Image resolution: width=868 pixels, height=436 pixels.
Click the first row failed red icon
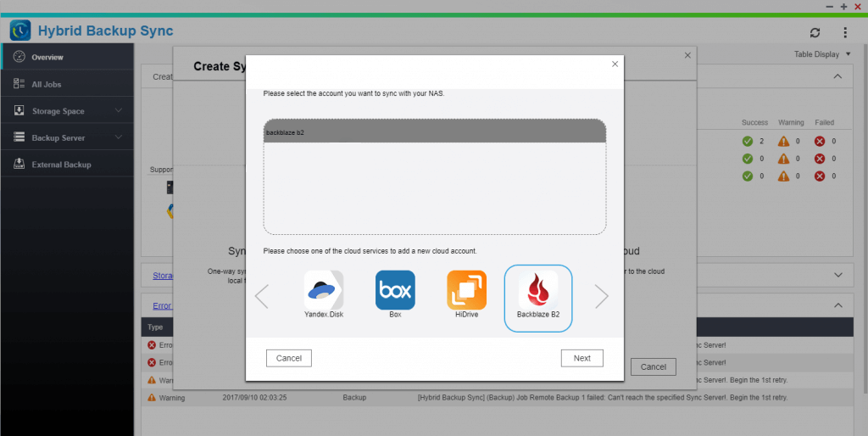coord(820,142)
